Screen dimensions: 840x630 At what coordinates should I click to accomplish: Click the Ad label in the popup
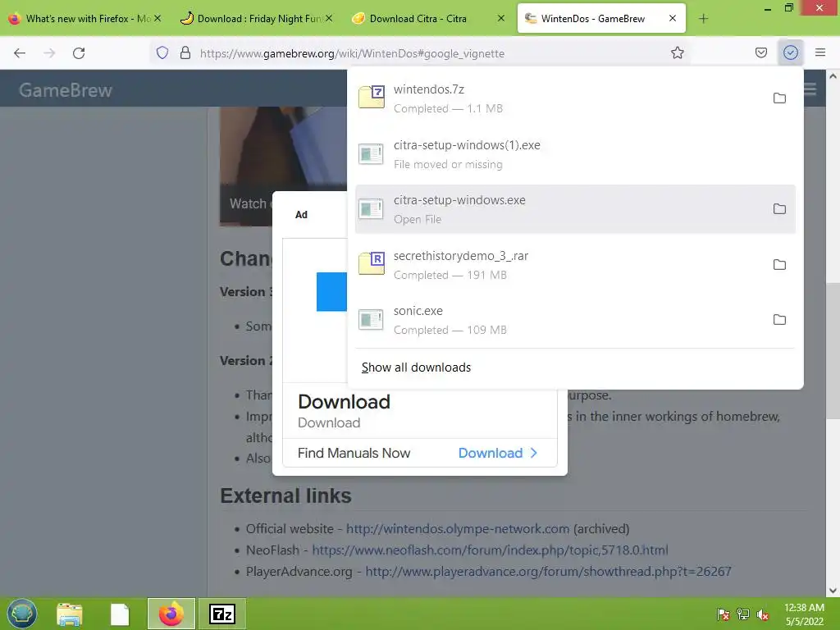[x=301, y=215]
